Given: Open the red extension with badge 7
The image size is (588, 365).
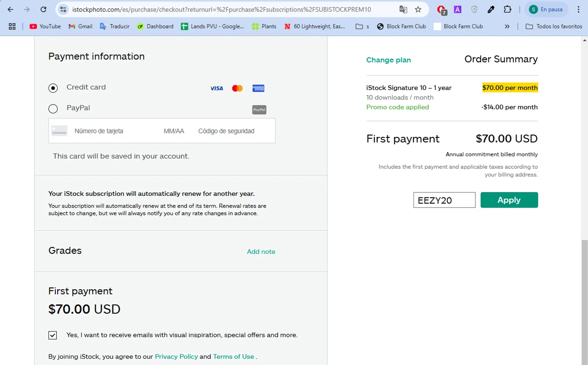Looking at the screenshot, I should [x=442, y=10].
